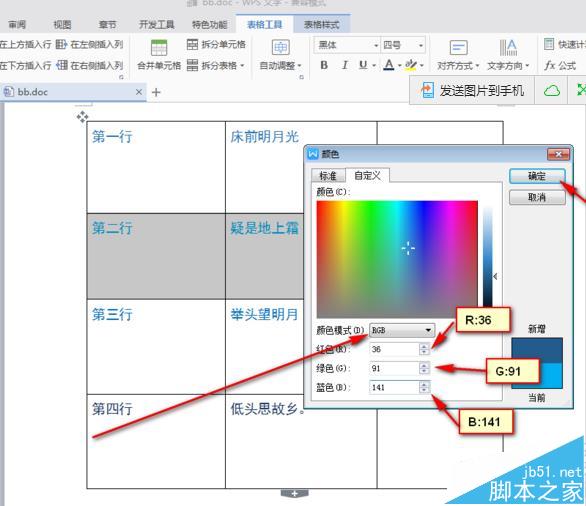Open the Table Style ribbon tab

click(321, 25)
